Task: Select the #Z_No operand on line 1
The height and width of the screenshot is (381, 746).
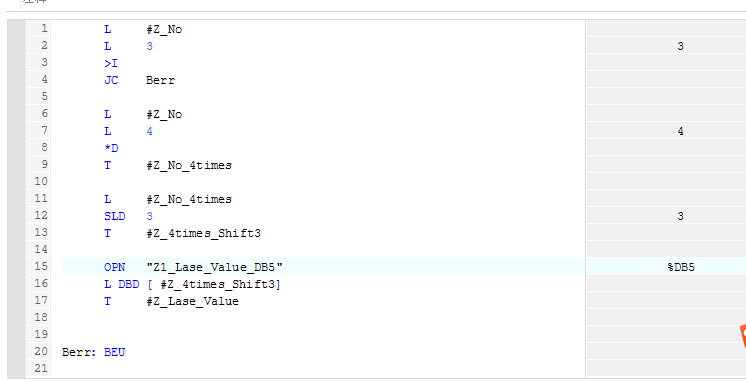Action: pos(164,29)
